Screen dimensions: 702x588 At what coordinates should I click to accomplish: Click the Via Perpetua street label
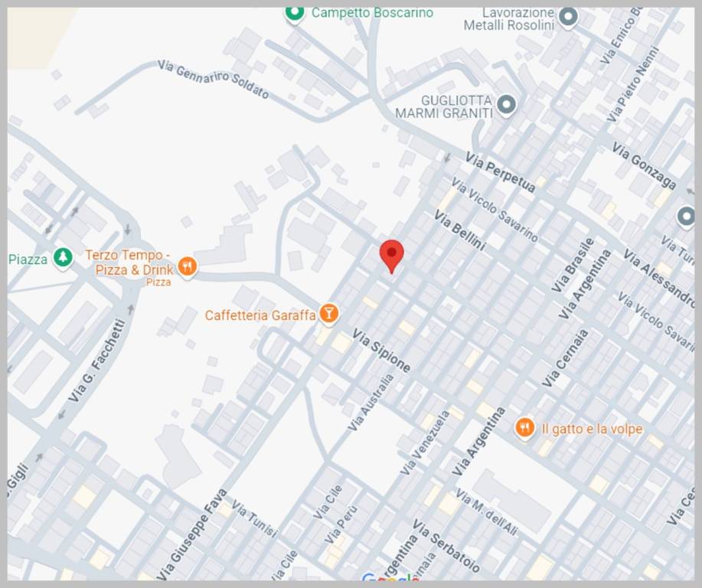(x=500, y=172)
